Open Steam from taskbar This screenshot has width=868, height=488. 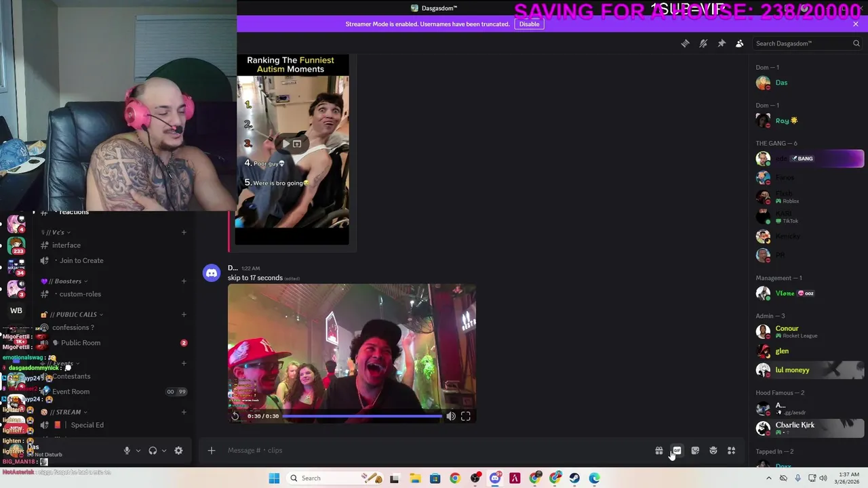point(574,479)
